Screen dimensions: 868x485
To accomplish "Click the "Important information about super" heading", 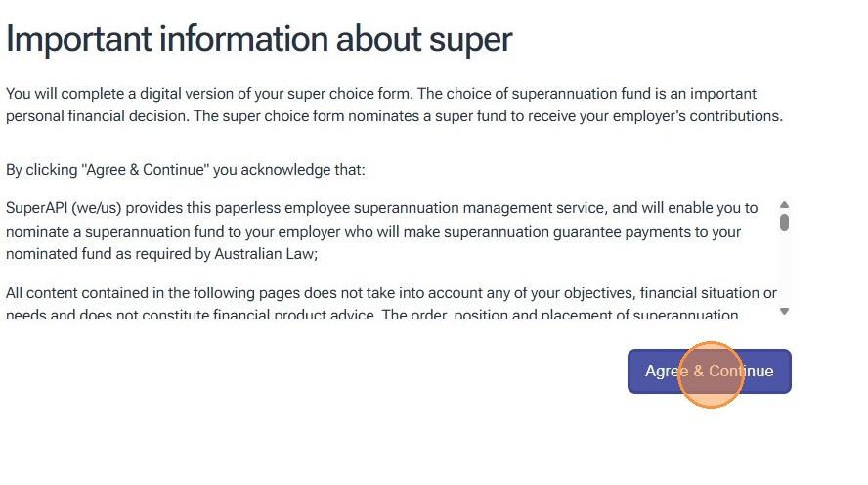I will (259, 40).
